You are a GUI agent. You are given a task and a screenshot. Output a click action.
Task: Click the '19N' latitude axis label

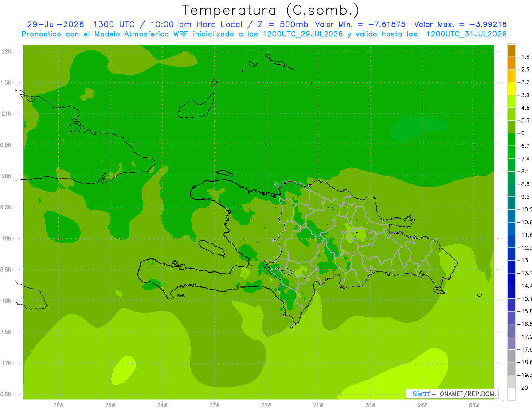click(7, 239)
